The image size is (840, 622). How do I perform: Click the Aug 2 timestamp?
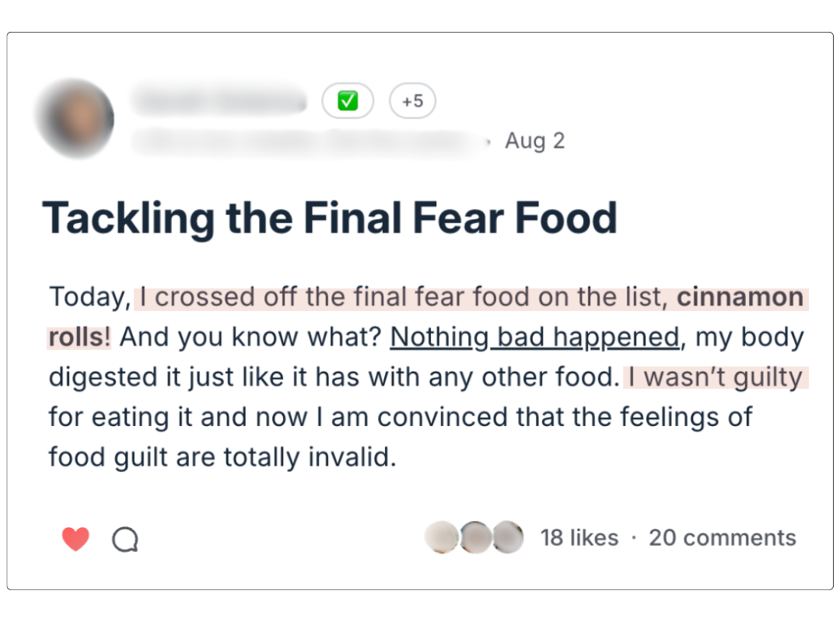534,141
